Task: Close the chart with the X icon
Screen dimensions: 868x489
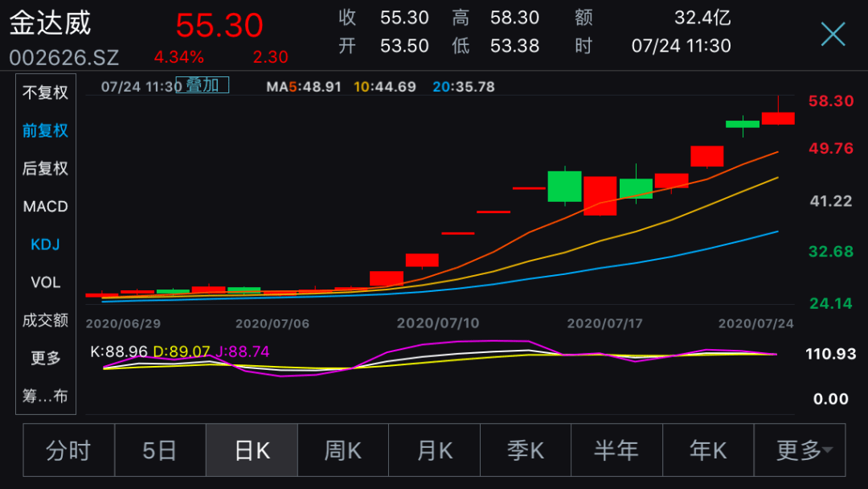Action: [x=833, y=35]
